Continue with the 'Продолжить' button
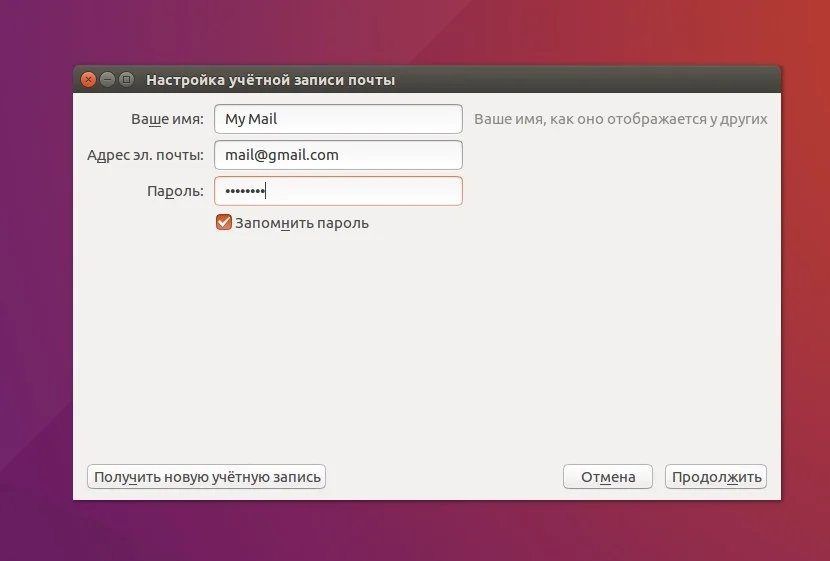This screenshot has height=561, width=830. coord(716,477)
